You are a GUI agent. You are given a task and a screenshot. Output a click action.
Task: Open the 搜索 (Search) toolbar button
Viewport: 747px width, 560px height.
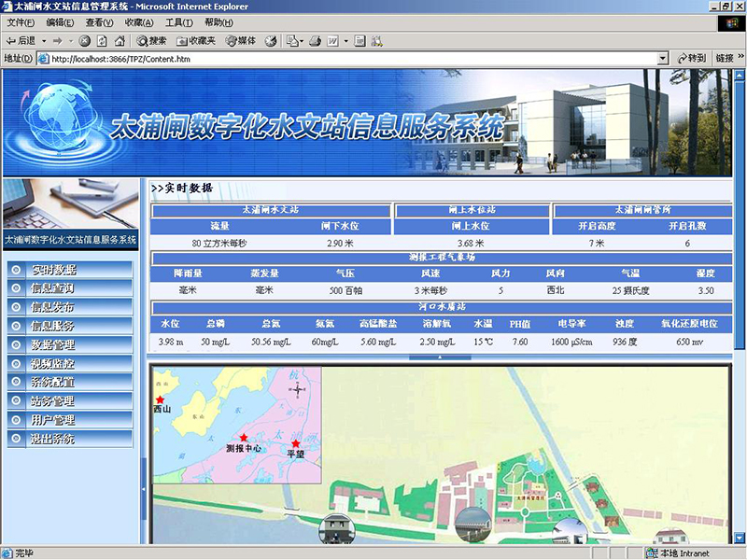(152, 41)
